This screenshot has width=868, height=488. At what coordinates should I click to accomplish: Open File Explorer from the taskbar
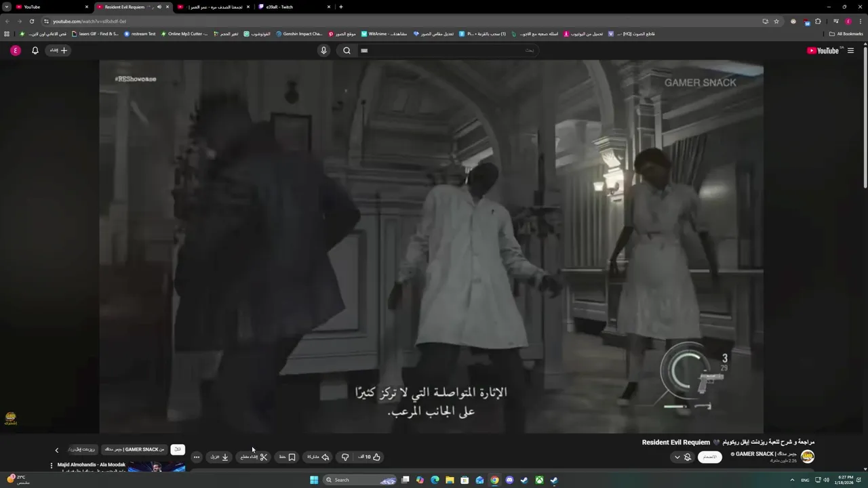click(x=450, y=480)
